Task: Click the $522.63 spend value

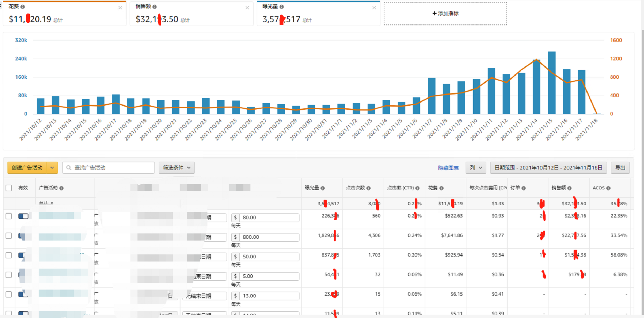Action: click(454, 216)
